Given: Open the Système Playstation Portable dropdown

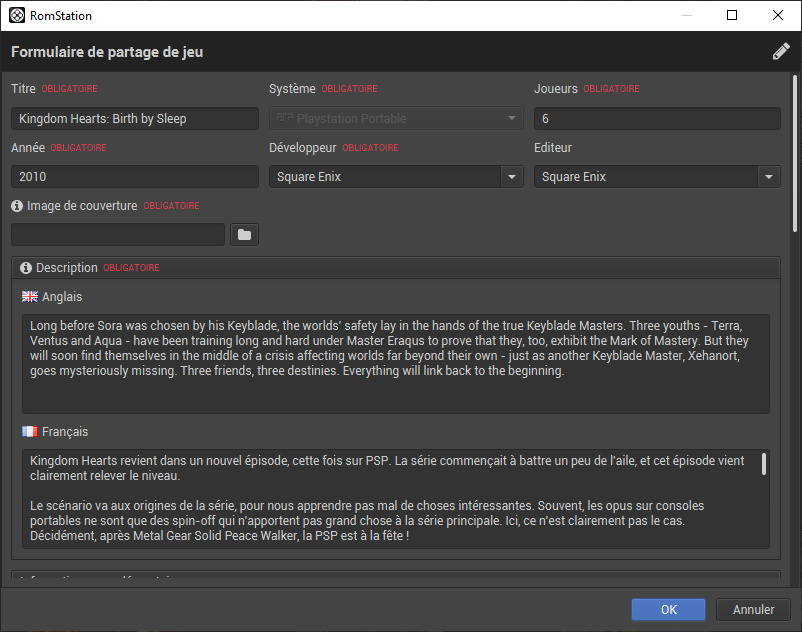Looking at the screenshot, I should point(396,119).
